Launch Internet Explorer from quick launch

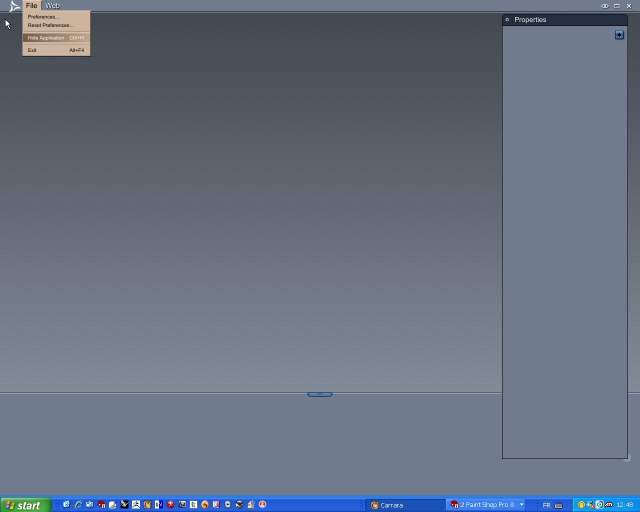click(x=78, y=505)
